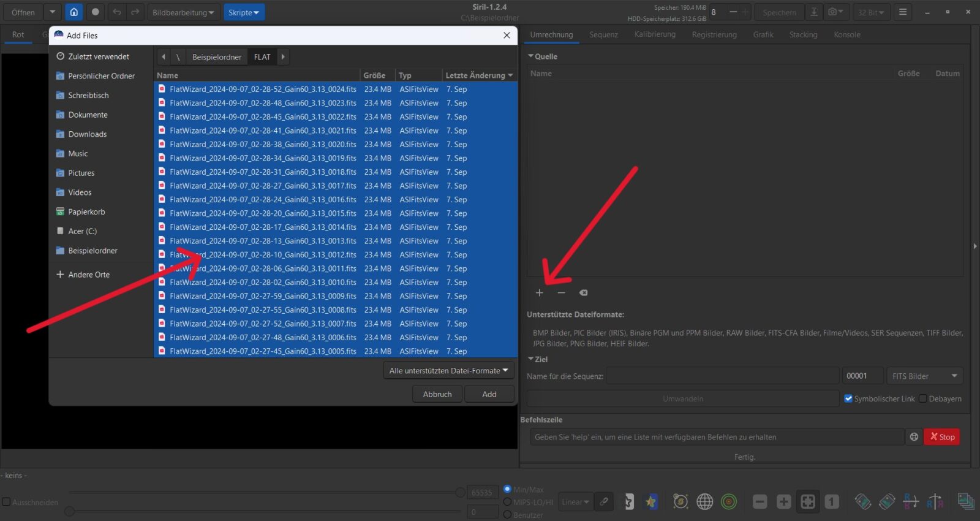
Task: Tick the Ausschneiden checkbox
Action: click(6, 502)
